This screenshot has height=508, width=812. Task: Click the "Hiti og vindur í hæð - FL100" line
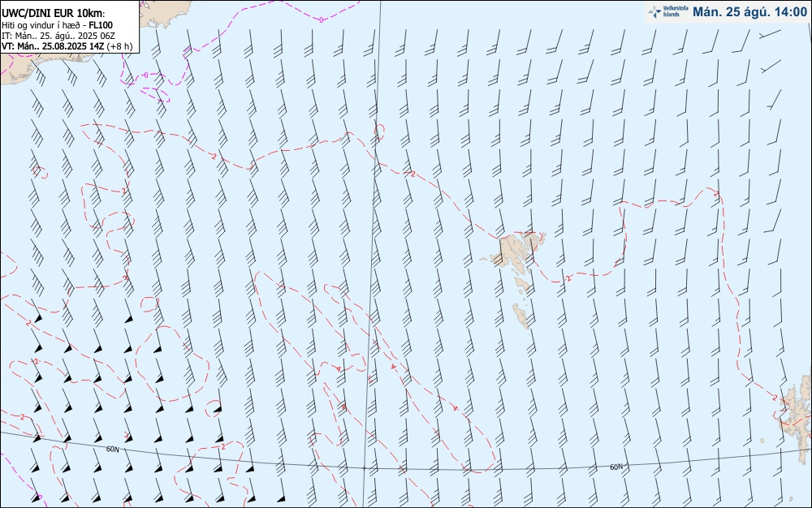[58, 25]
